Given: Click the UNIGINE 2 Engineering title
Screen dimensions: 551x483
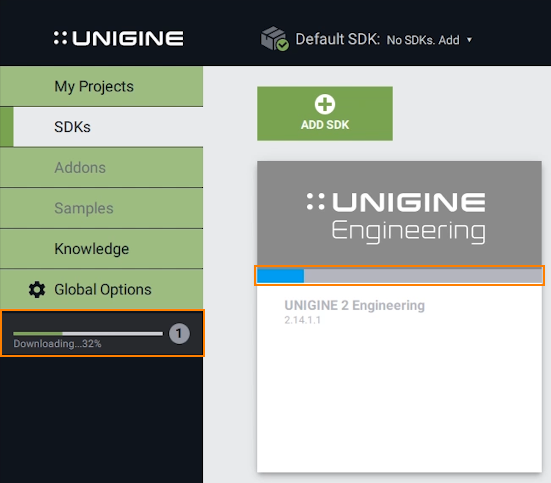Looking at the screenshot, I should tap(354, 305).
